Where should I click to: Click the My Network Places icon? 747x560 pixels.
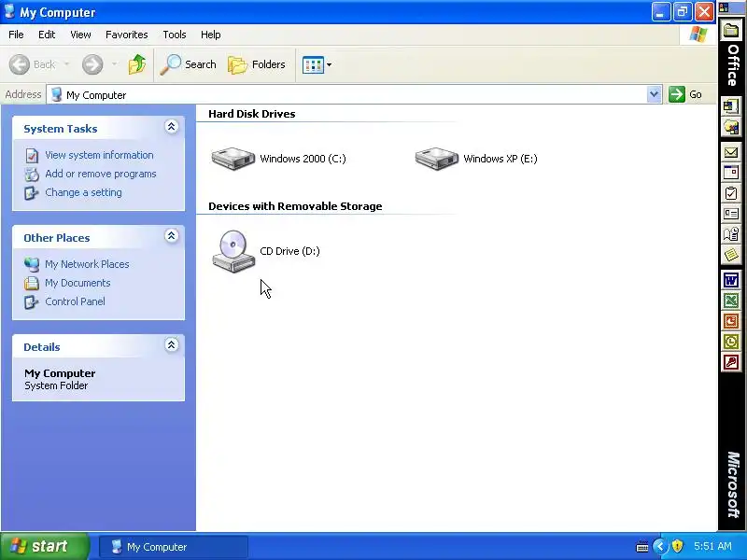(x=32, y=264)
